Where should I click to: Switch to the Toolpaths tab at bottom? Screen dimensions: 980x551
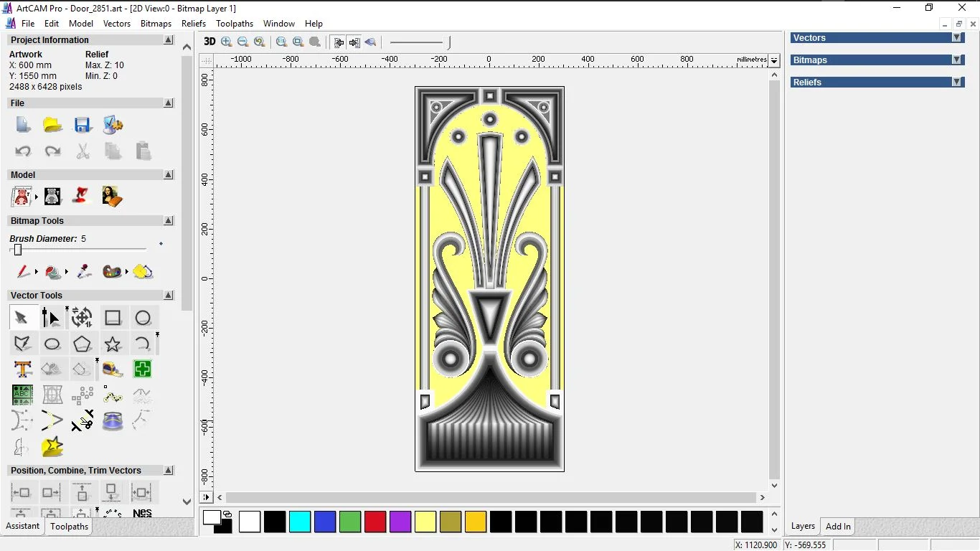tap(69, 527)
